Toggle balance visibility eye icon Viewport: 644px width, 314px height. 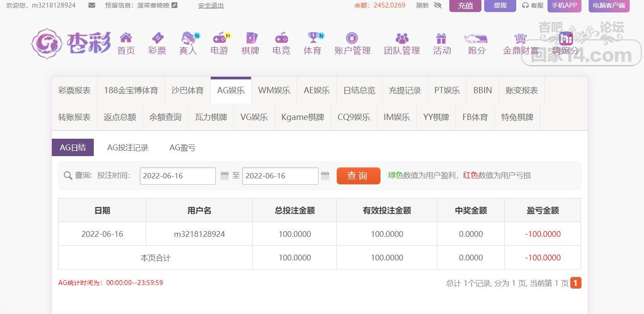point(437,5)
